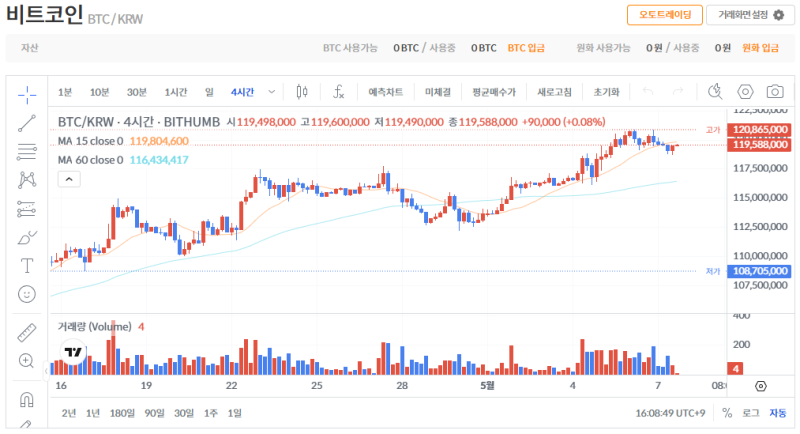Screen dimensions: 800x434
Task: Open time axis settings gear icon
Action: click(x=761, y=386)
